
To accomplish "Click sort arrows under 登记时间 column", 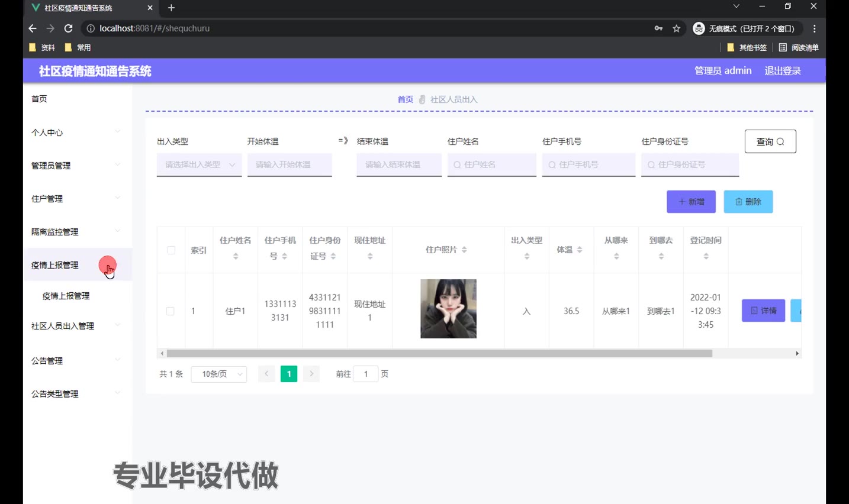I will coord(706,256).
